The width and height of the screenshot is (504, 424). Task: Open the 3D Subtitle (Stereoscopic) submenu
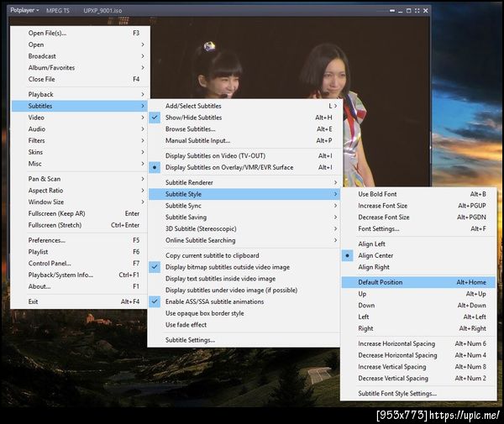[x=244, y=228]
